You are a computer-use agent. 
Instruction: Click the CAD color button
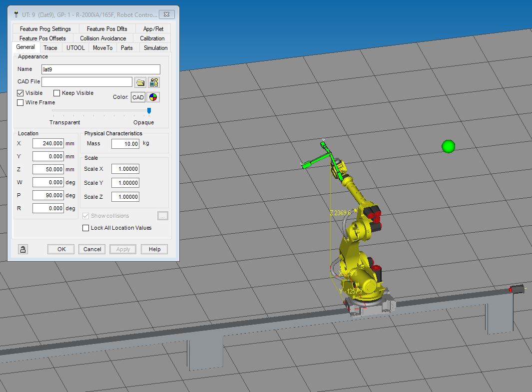click(x=138, y=97)
